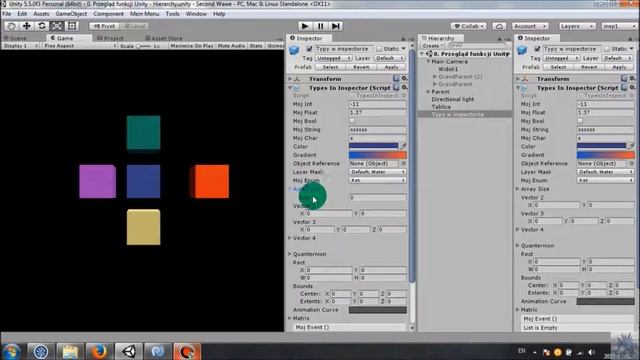Open Layer Mask dropdown in left Inspector

click(x=378, y=172)
